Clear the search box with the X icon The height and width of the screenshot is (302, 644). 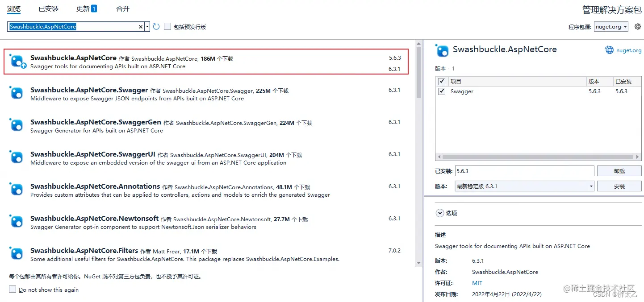coord(141,27)
